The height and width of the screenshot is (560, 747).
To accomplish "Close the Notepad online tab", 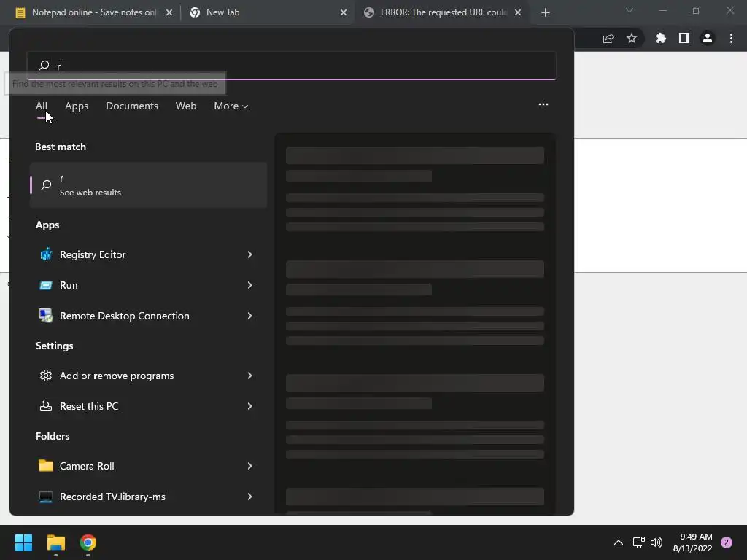I will [169, 12].
